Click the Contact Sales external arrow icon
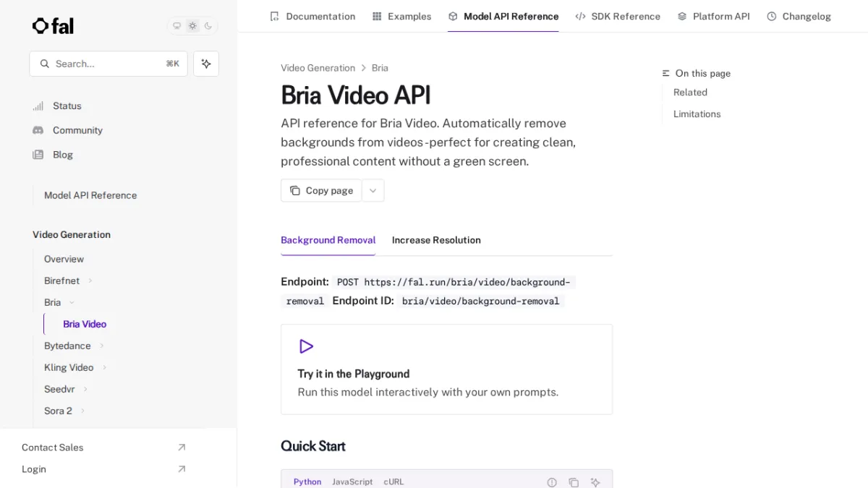This screenshot has height=488, width=868. [182, 448]
